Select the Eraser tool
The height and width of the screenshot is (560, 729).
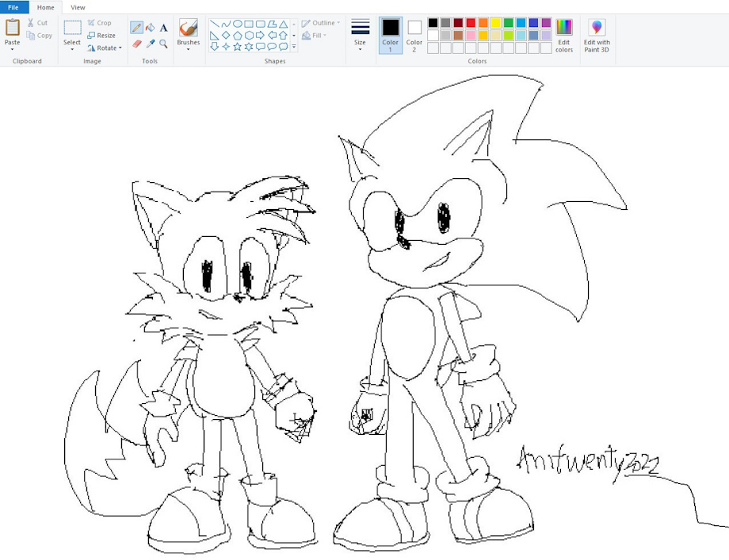click(x=136, y=44)
